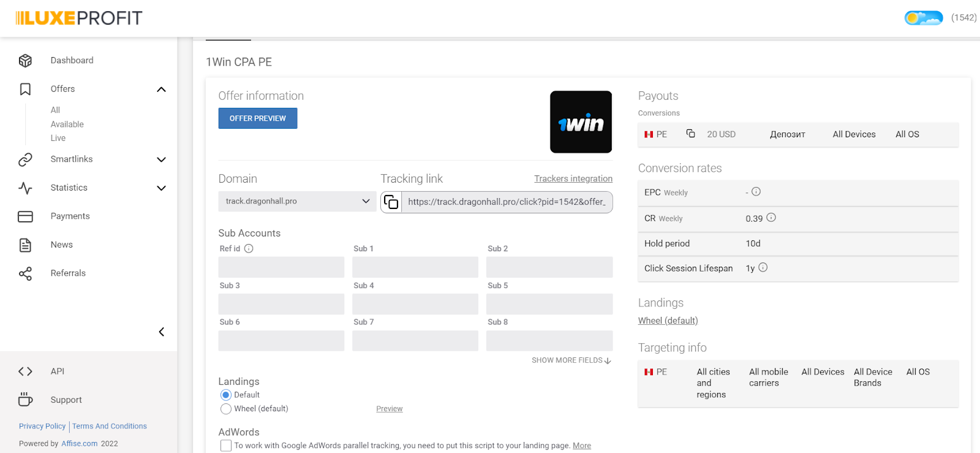980x453 pixels.
Task: Go to News page
Action: (62, 245)
